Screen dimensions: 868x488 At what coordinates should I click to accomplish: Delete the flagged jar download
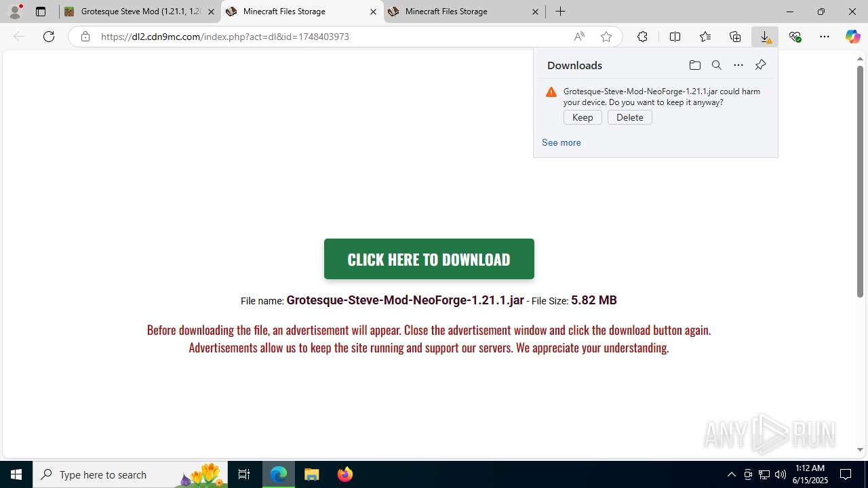click(x=630, y=117)
